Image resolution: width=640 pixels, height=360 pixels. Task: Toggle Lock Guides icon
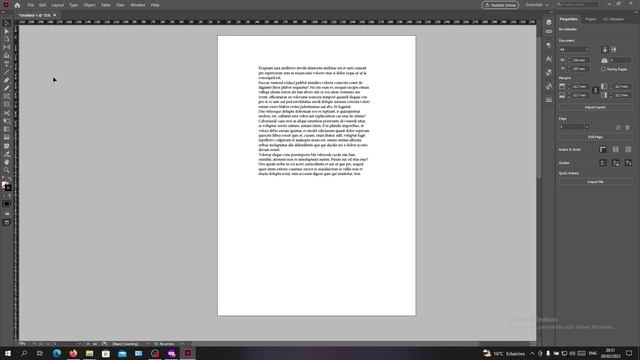[x=616, y=163]
